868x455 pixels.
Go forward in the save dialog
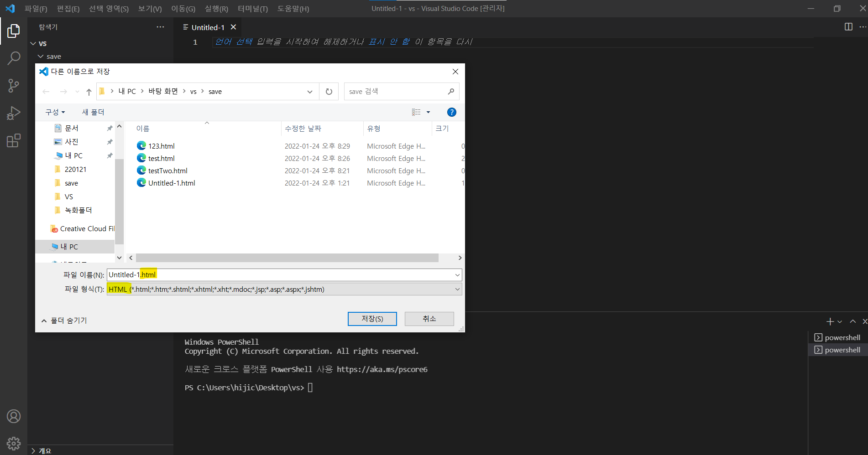pos(63,92)
